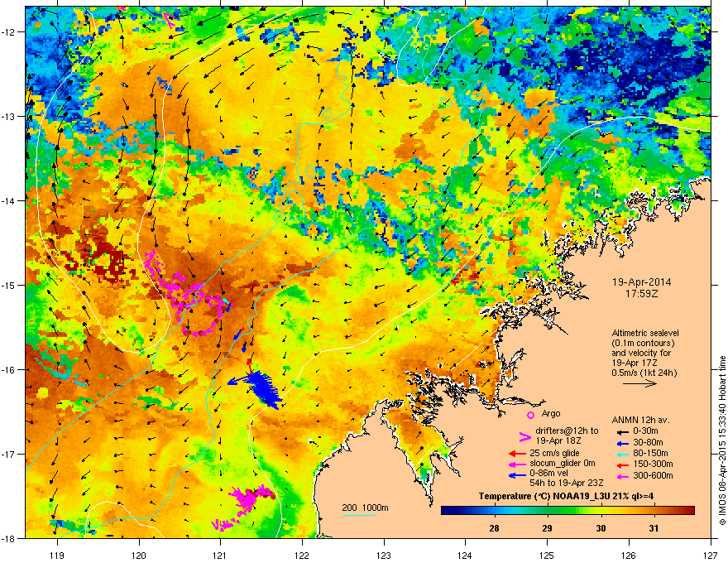Click the '300-600m' depth label
This screenshot has width=728, height=563.
click(x=653, y=475)
